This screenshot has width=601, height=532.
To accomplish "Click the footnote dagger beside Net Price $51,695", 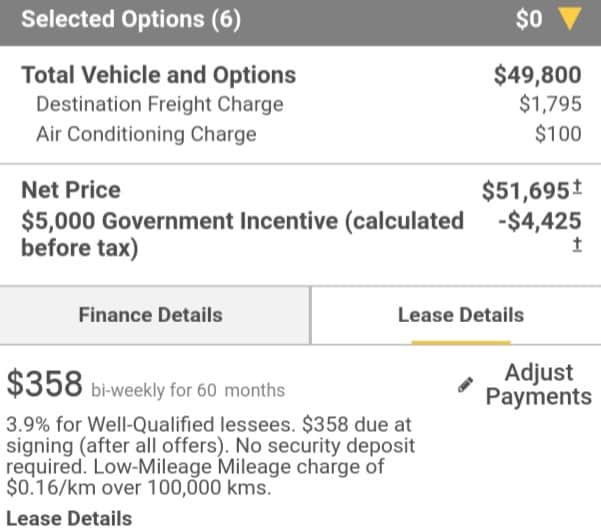I will point(577,187).
